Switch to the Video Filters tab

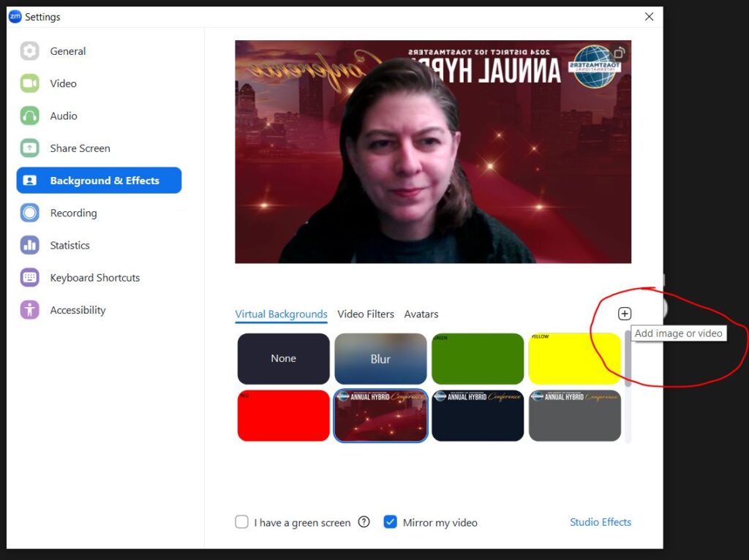(366, 314)
